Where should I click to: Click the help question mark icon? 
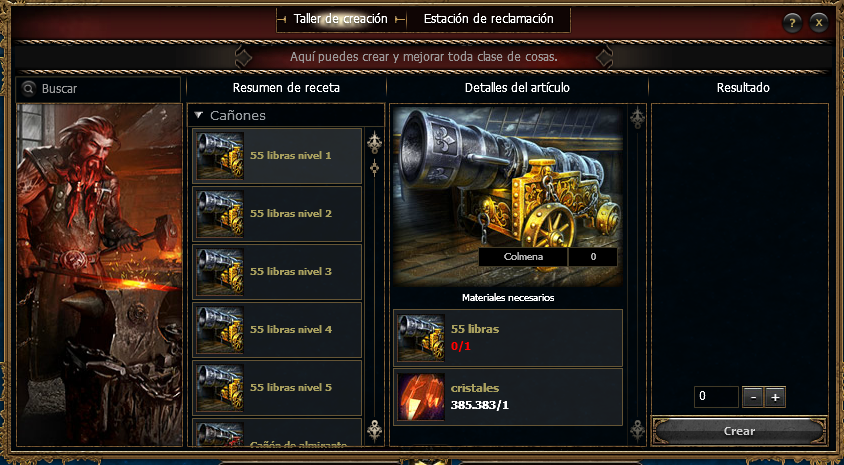[x=792, y=23]
